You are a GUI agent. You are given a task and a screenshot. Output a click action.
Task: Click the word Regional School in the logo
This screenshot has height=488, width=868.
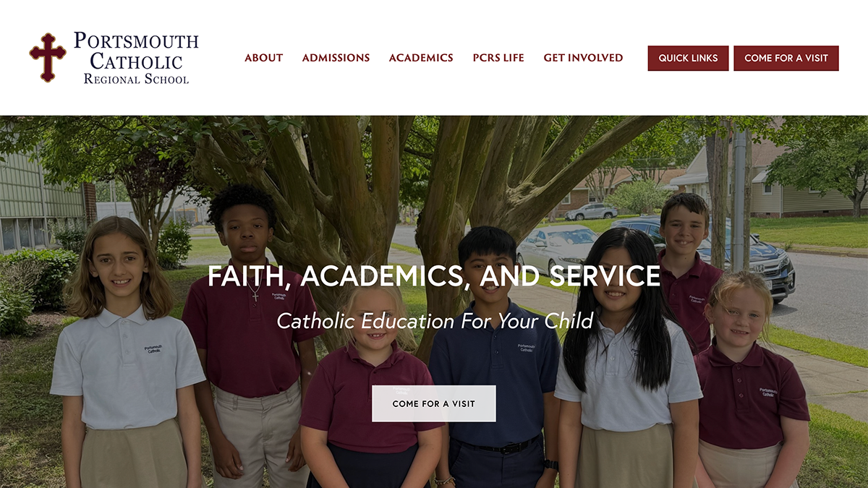(136, 79)
